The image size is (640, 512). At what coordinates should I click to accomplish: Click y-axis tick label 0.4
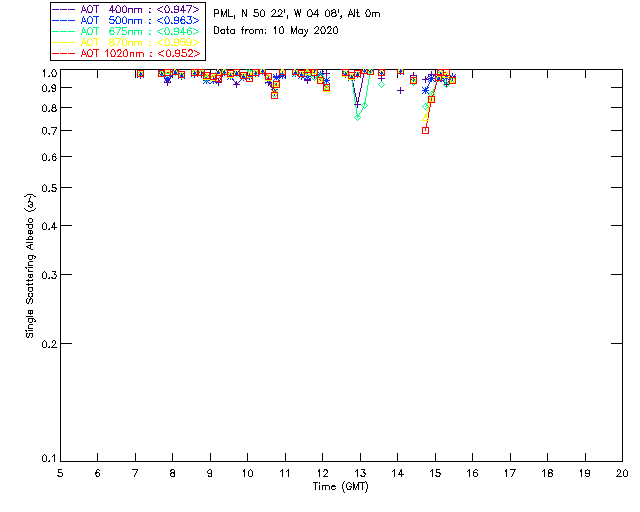49,226
